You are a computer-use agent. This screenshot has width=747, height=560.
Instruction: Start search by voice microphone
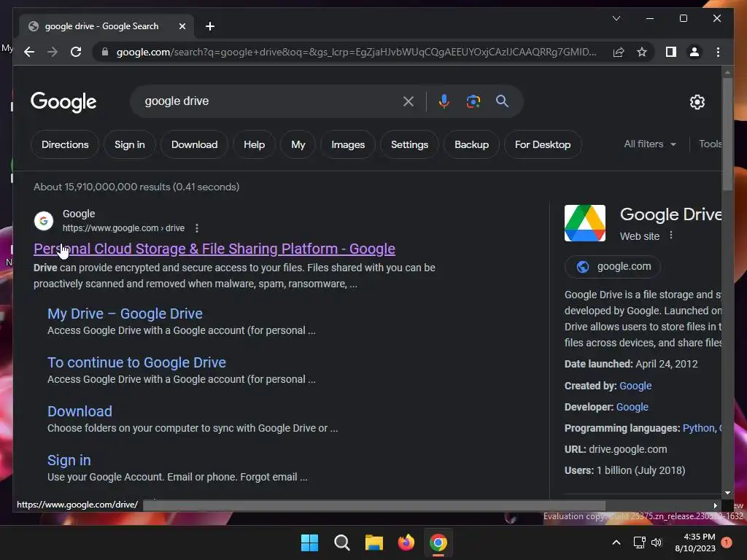[x=444, y=101]
